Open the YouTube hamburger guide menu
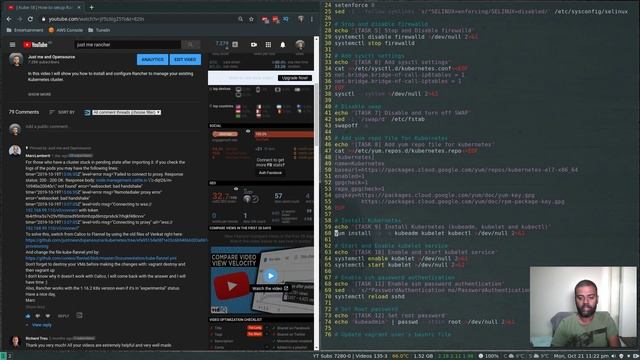The height and width of the screenshot is (360, 640). 12,44
